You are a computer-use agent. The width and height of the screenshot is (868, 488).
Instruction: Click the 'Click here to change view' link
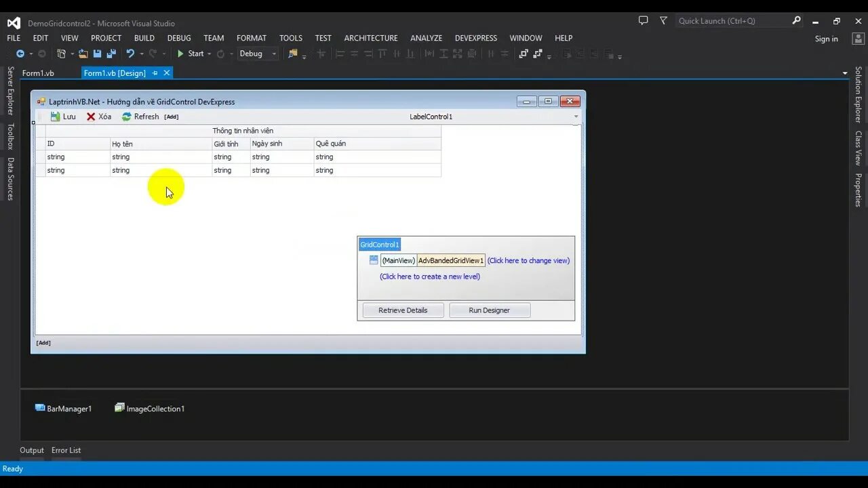point(528,260)
